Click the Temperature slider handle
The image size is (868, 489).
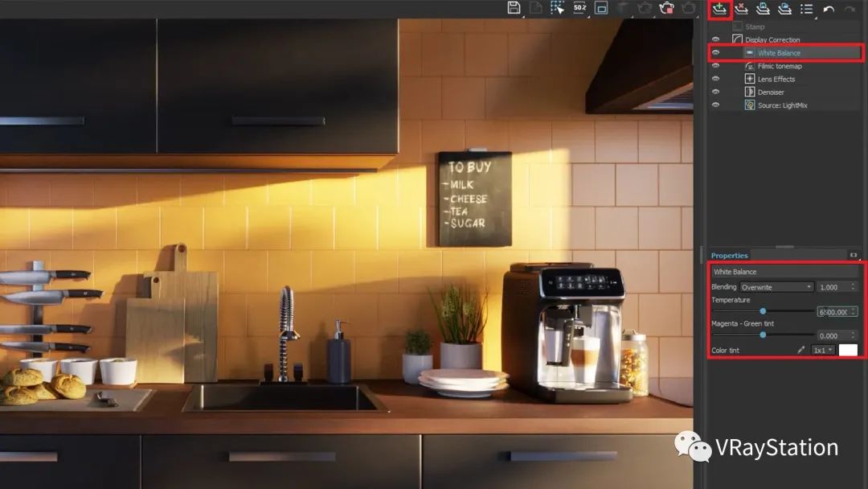763,311
